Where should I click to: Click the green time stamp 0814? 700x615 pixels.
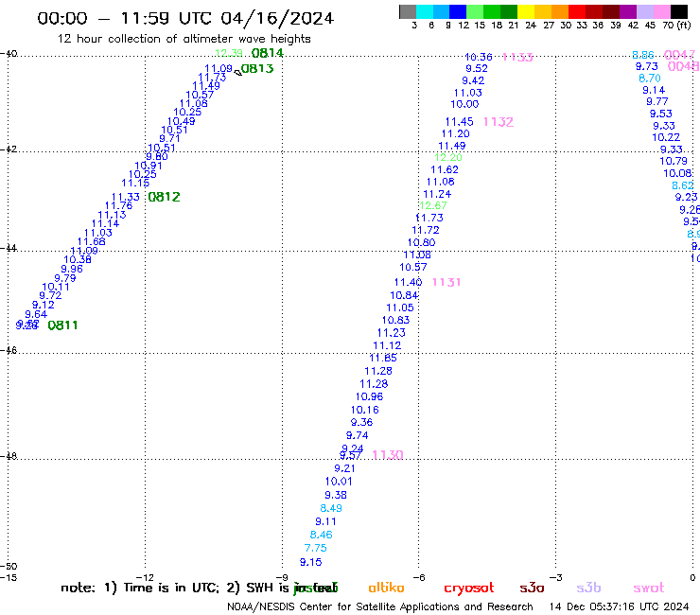point(268,53)
